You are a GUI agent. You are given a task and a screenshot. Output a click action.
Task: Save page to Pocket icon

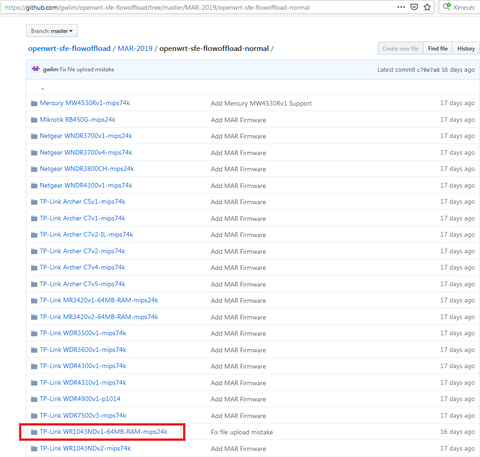pyautogui.click(x=414, y=7)
